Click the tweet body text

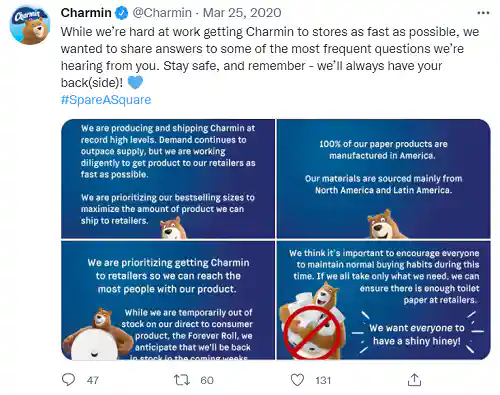pos(270,57)
